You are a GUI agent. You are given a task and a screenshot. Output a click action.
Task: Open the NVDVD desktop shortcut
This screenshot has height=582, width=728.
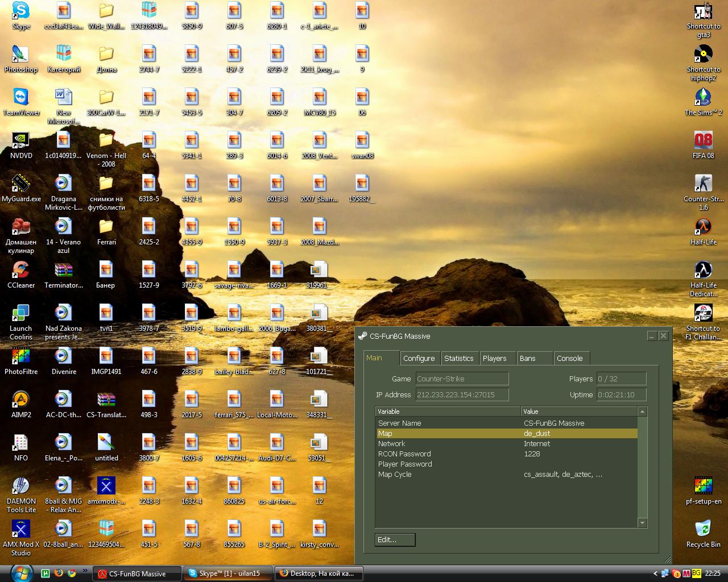point(21,145)
